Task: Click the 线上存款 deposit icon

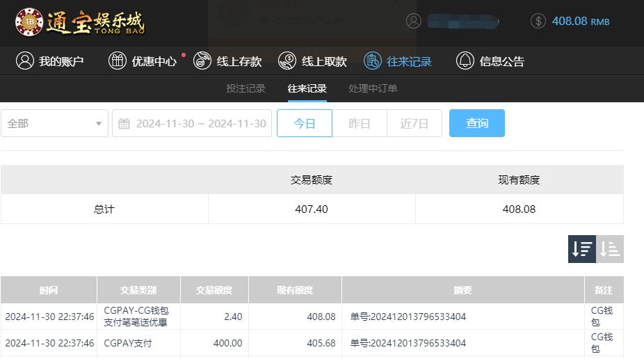Action: (x=202, y=61)
